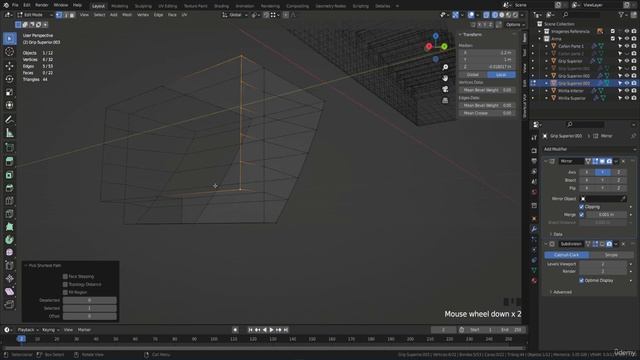Screen dimensions: 640x360
Task: Select the Rotate tool in toolbar
Action: click(9, 79)
